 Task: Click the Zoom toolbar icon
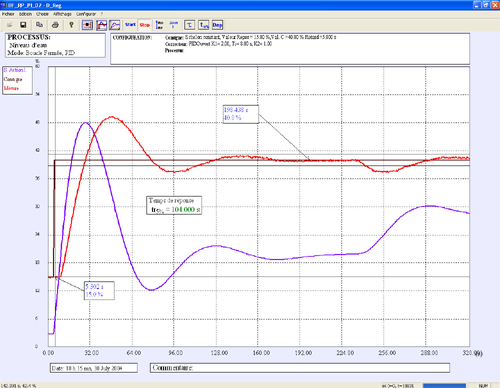point(174,25)
